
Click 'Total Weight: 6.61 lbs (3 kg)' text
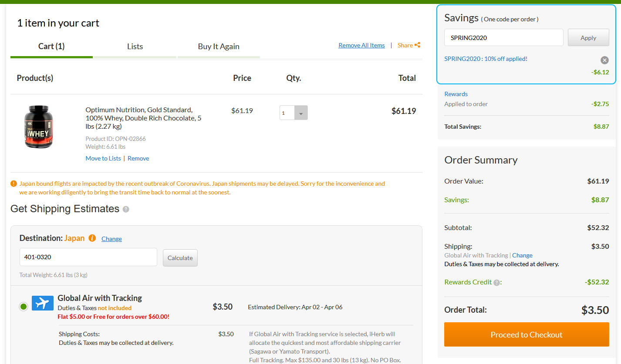[x=54, y=275]
